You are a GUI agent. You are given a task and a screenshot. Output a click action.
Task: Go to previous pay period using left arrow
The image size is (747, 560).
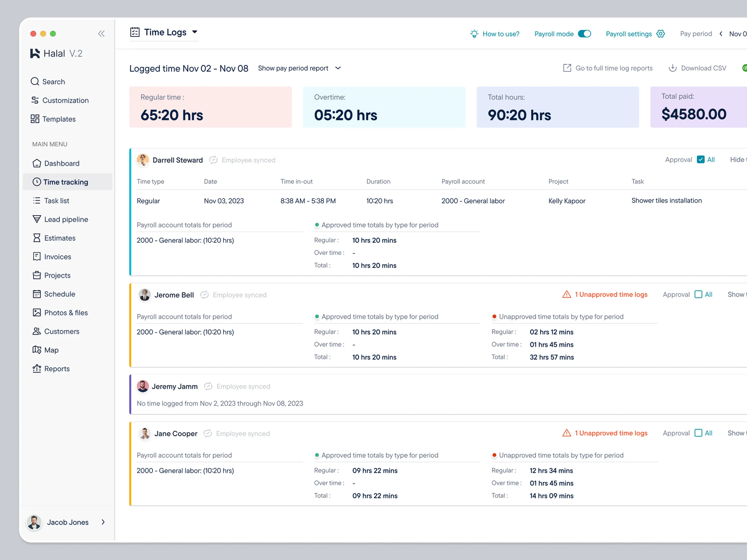click(x=721, y=34)
